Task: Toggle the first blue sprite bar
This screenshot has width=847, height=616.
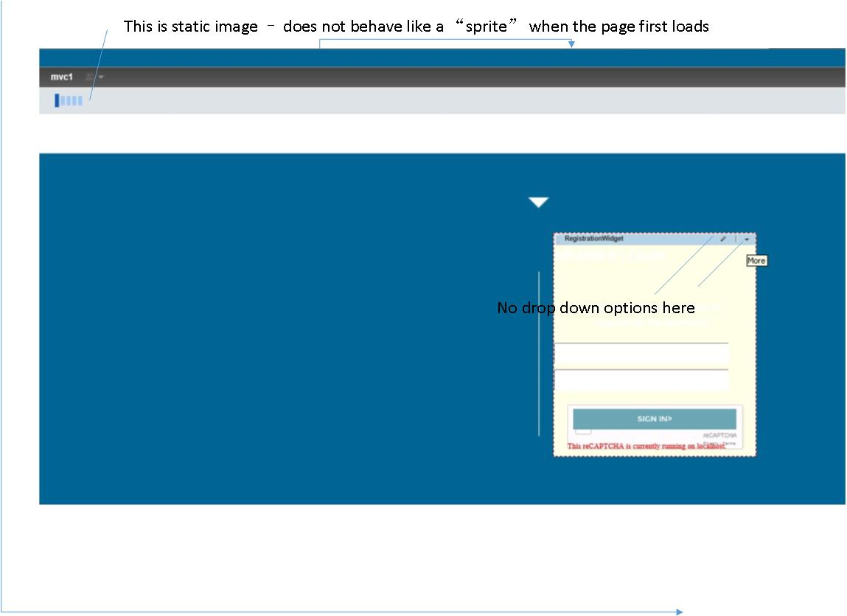Action: (x=57, y=100)
